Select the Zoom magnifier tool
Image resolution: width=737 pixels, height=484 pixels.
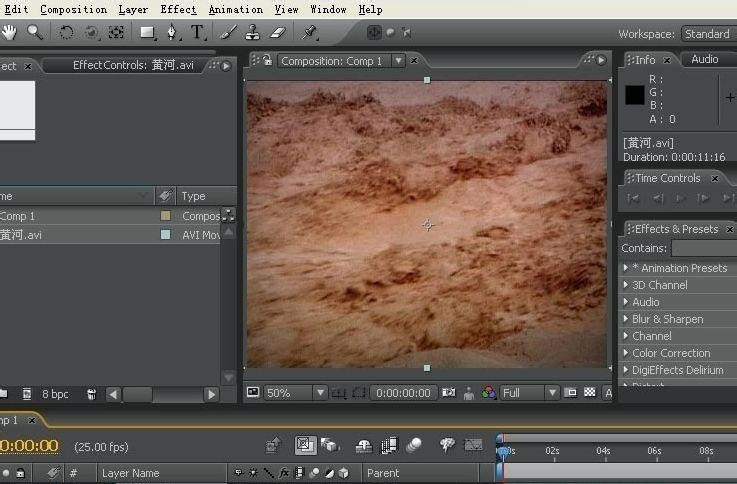point(35,32)
